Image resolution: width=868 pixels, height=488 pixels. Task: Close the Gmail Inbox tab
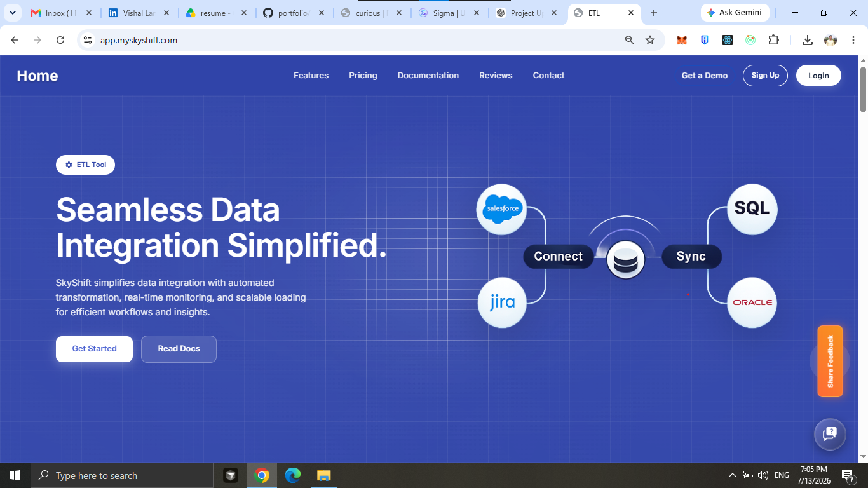click(x=88, y=13)
